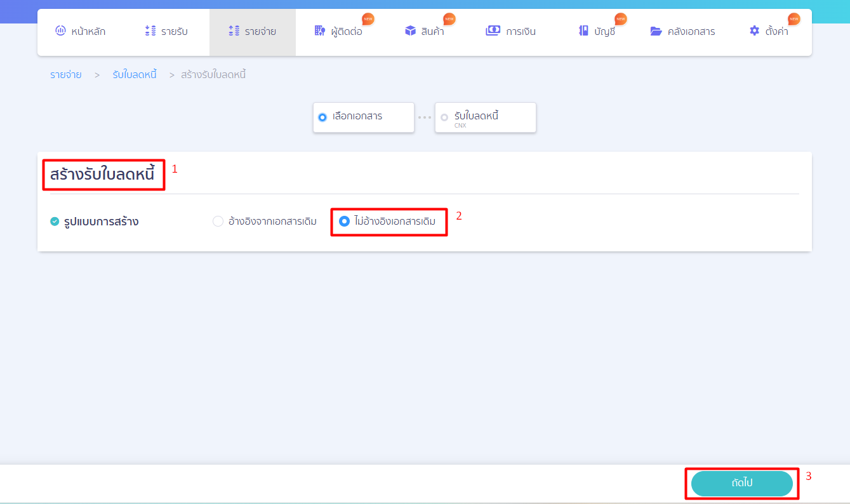Choose อ้างอิงจากเอกสารเดิม radio option
850x504 pixels.
(265, 222)
